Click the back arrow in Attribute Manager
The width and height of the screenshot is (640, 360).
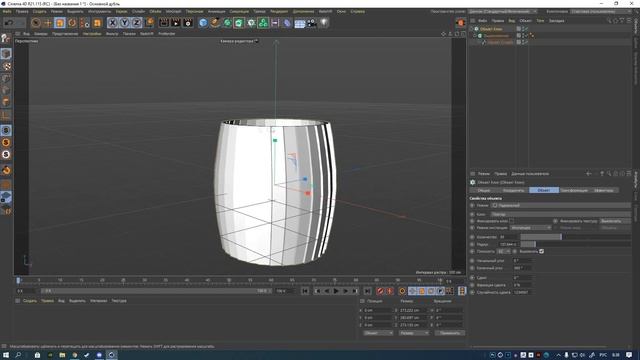click(589, 174)
